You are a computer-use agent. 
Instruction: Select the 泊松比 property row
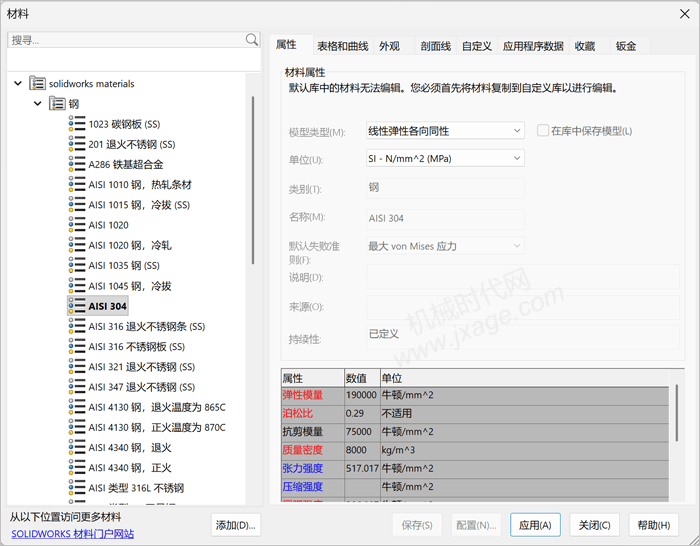coord(475,413)
